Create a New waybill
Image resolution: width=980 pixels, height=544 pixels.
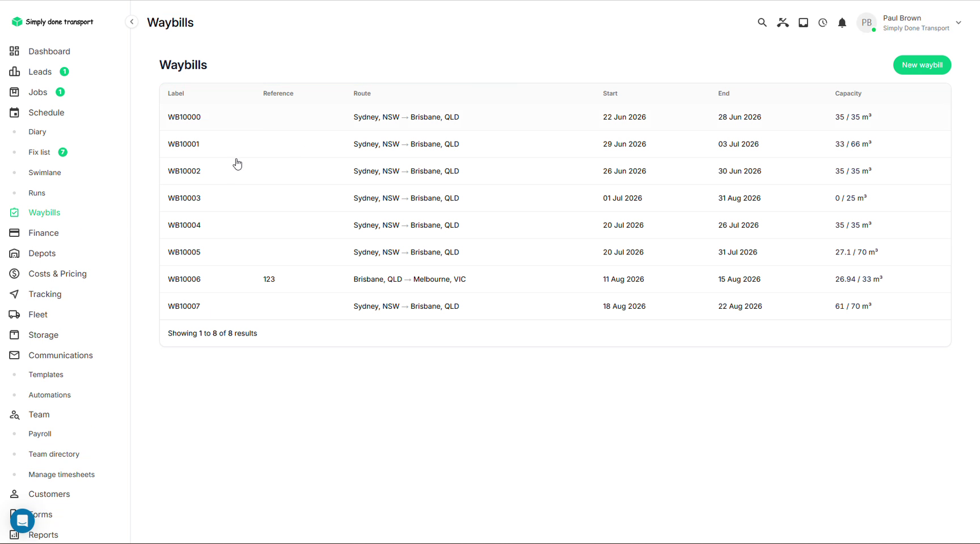(x=922, y=65)
